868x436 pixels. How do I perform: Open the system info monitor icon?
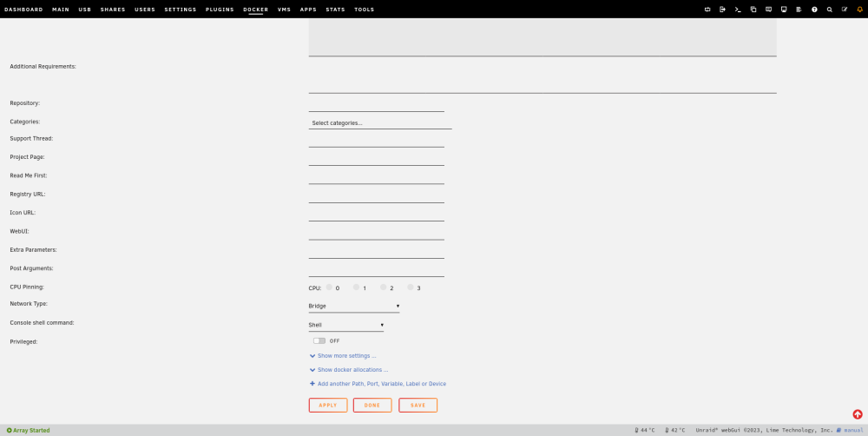pyautogui.click(x=784, y=10)
